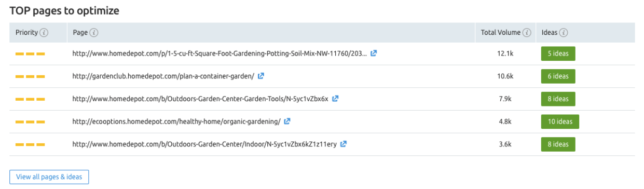This screenshot has height=189, width=644.
Task: Open external link icon for plan-a-container-garden page
Action: coord(261,76)
